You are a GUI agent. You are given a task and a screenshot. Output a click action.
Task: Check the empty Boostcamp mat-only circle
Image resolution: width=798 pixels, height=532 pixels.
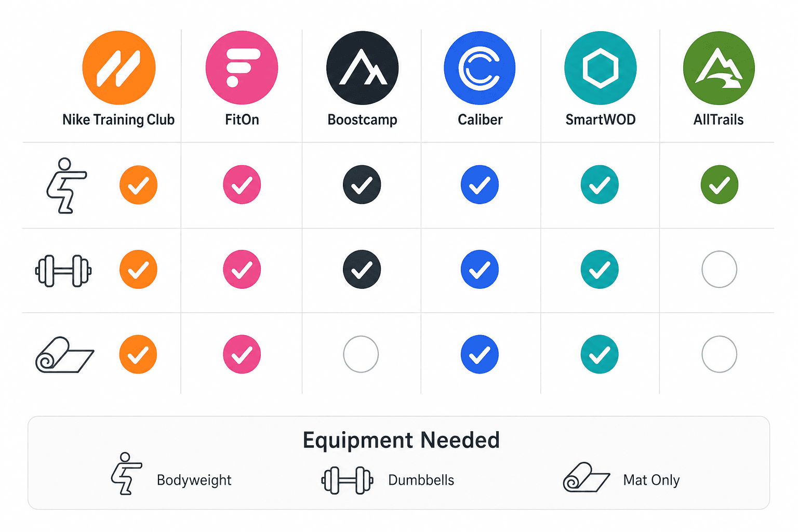tap(361, 354)
